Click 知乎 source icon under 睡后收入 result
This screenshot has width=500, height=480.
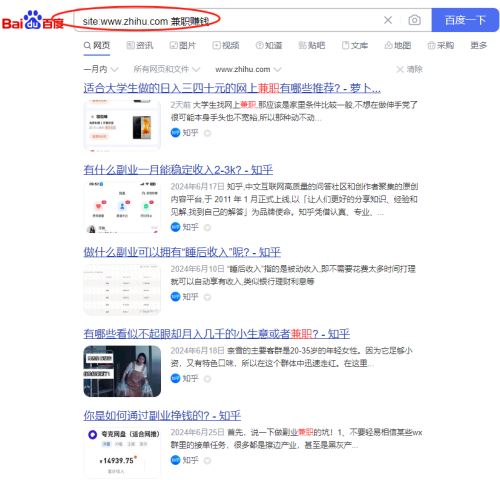coord(175,297)
